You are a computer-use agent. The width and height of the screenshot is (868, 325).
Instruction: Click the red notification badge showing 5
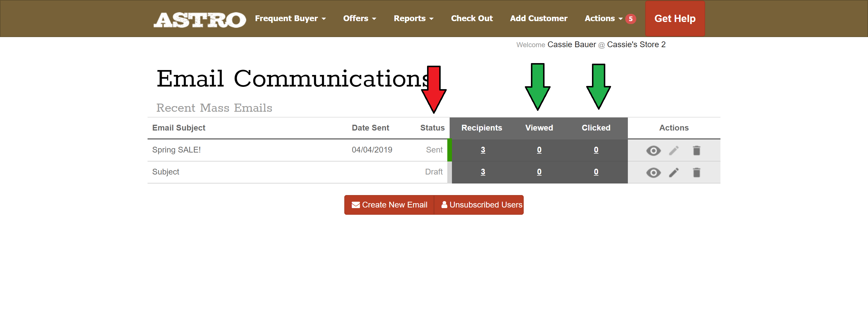630,19
